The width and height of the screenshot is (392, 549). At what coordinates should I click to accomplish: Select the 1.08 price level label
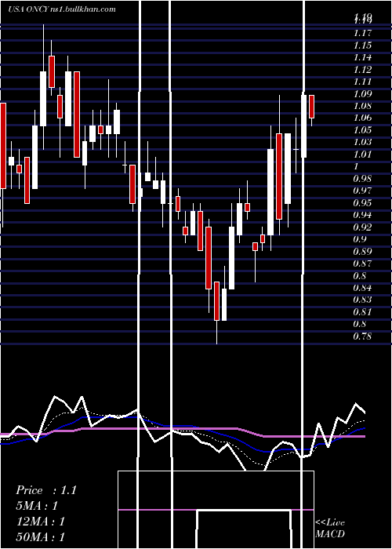(362, 106)
